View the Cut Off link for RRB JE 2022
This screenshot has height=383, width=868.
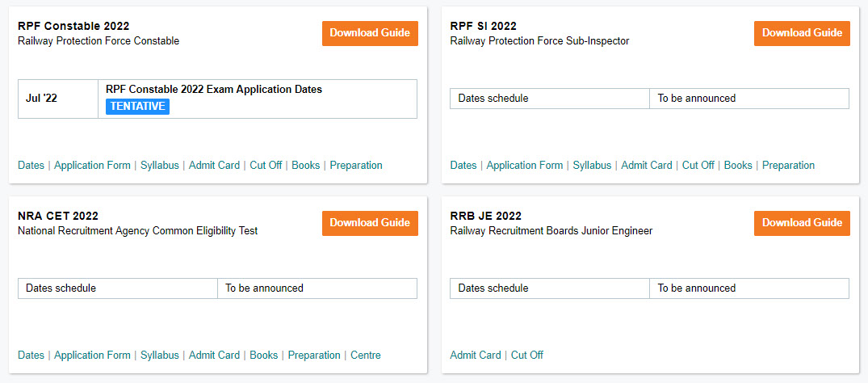527,356
